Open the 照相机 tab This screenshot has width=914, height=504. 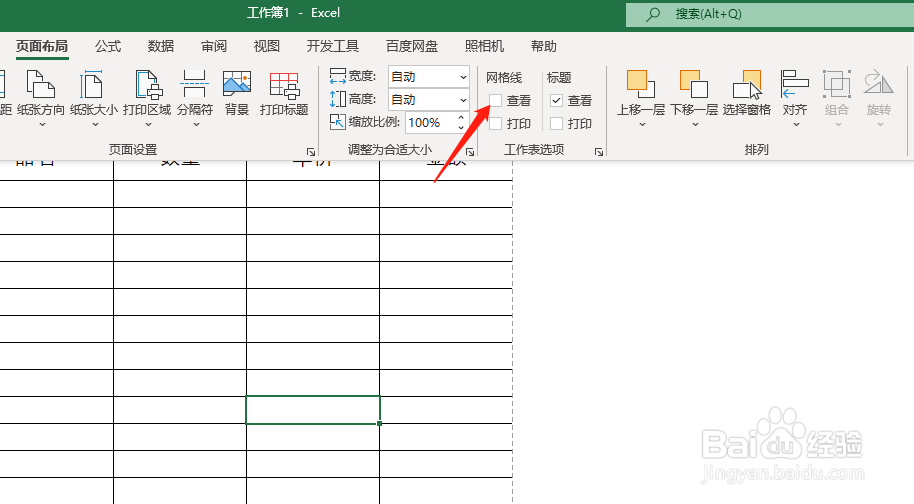coord(484,46)
